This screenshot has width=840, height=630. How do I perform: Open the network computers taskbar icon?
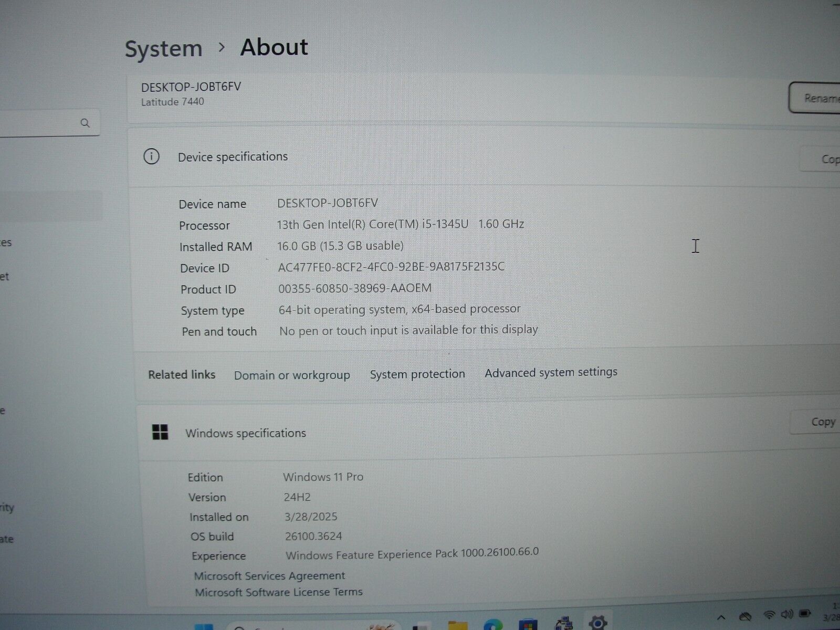(564, 624)
